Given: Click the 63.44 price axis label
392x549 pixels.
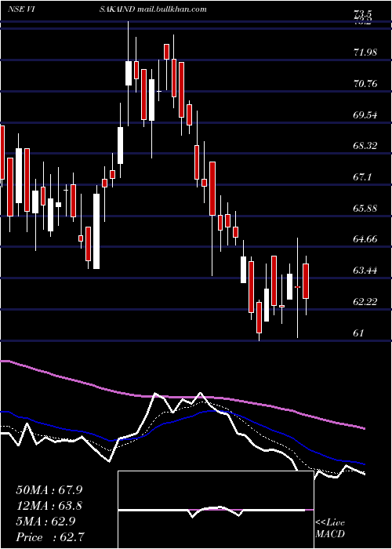Looking at the screenshot, I should [366, 271].
